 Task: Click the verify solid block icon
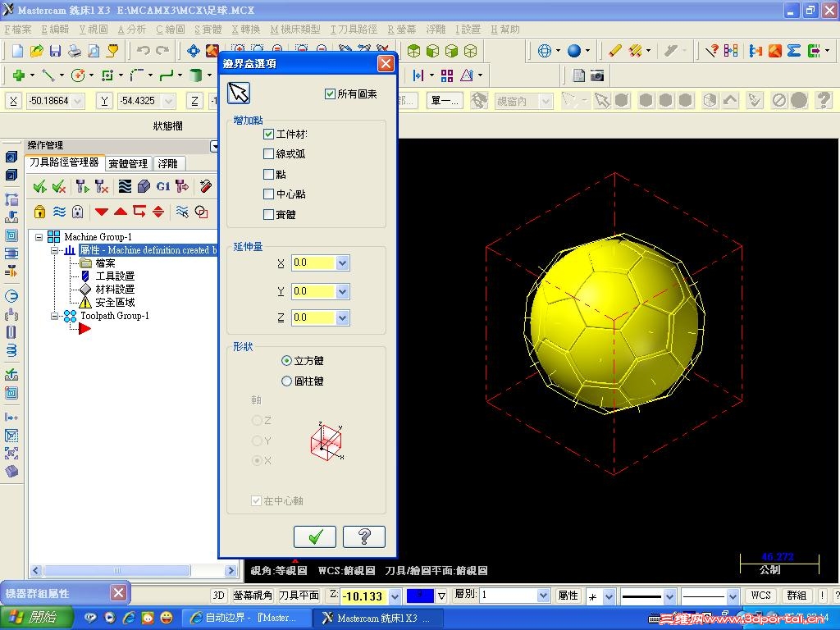(x=144, y=186)
